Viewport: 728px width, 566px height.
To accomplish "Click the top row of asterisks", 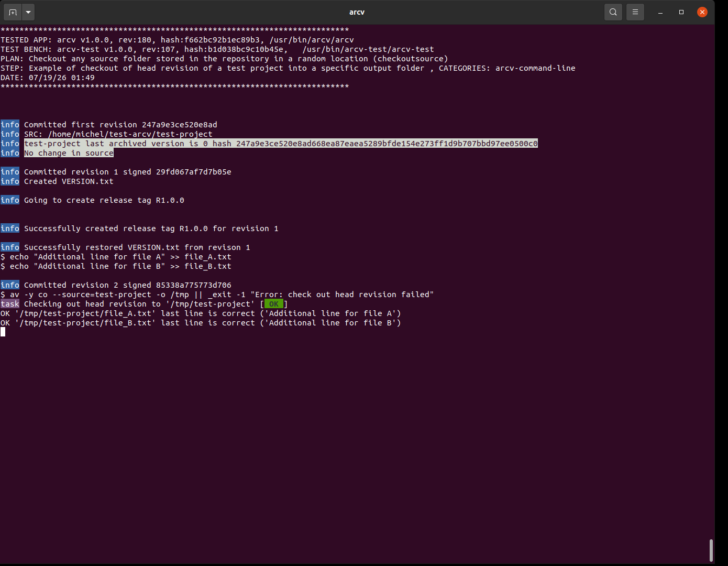I will (x=174, y=30).
